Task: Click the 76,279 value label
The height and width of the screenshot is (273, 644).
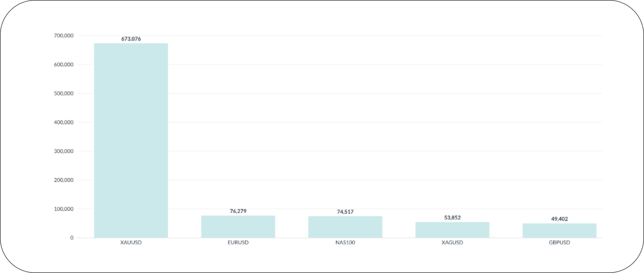Action: 238,211
